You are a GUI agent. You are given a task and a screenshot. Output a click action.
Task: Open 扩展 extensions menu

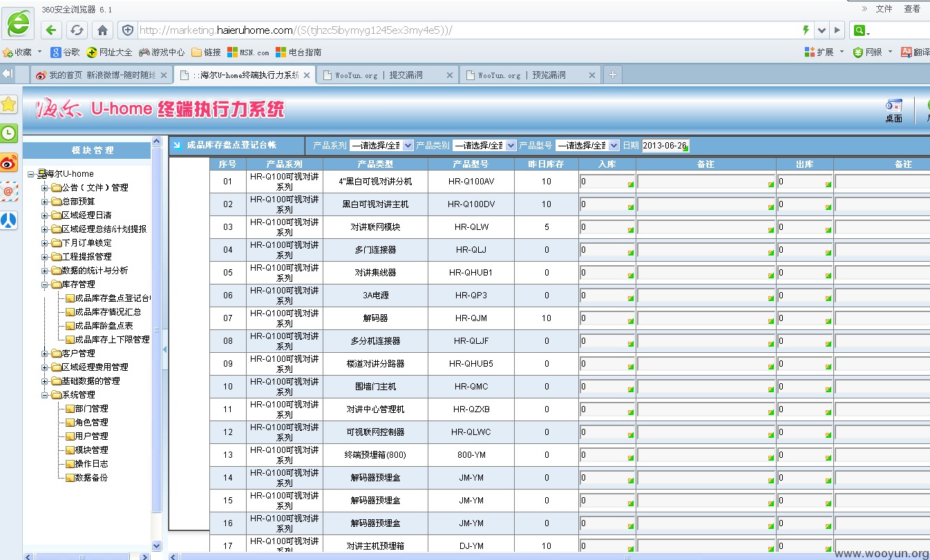click(823, 52)
